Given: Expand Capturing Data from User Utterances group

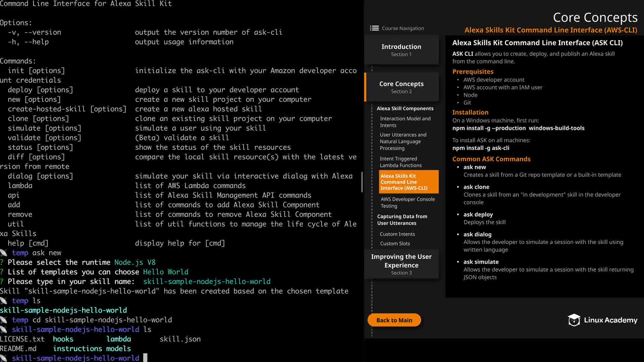Looking at the screenshot, I should click(402, 220).
